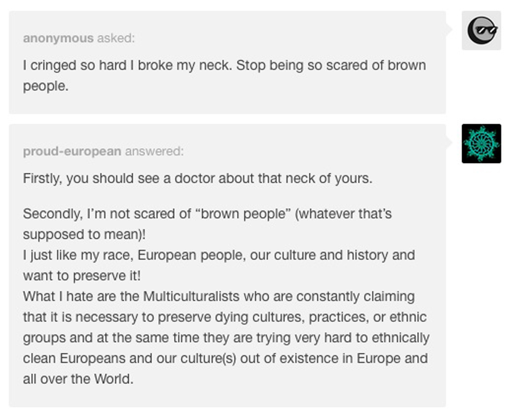
Task: Click the "answered:" label
Action: click(x=154, y=151)
